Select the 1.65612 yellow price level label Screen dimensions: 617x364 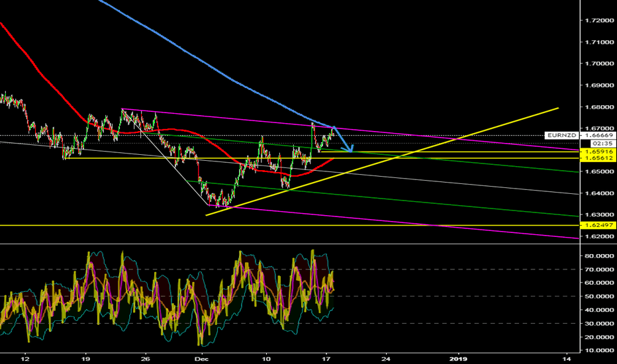[599, 158]
